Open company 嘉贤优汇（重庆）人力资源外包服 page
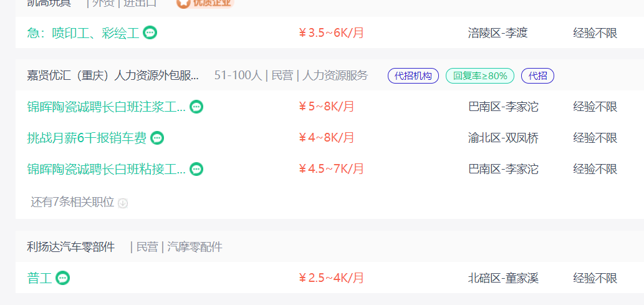 tap(113, 75)
